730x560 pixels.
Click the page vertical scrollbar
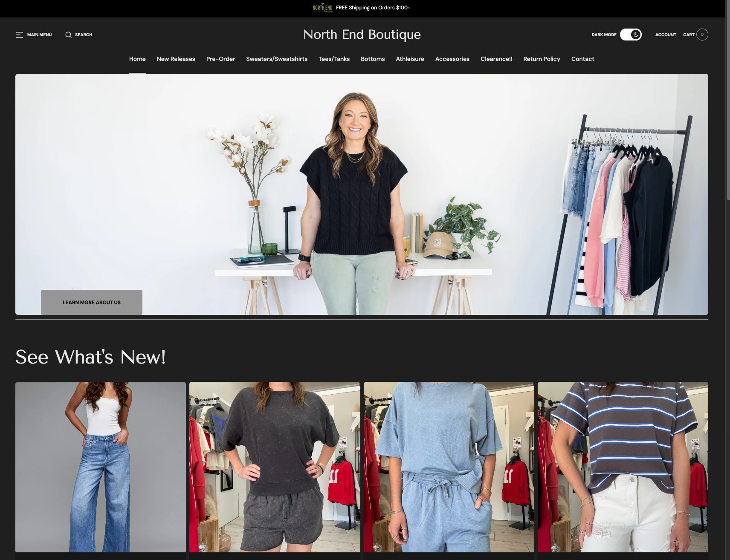point(728,99)
